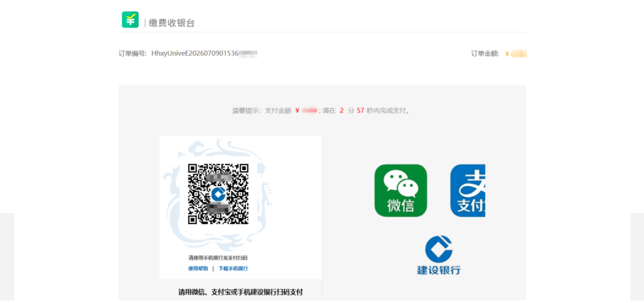
Task: Click the payment QR code
Action: (x=218, y=194)
